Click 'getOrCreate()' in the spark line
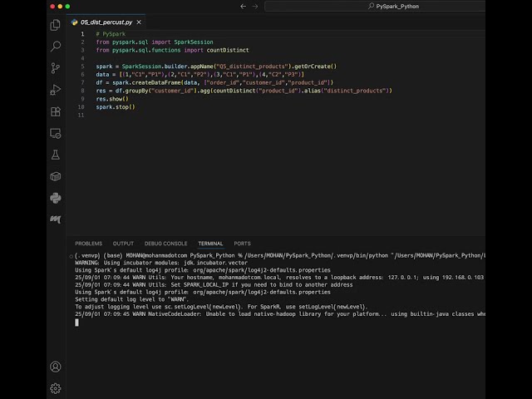532x399 pixels. click(315, 66)
